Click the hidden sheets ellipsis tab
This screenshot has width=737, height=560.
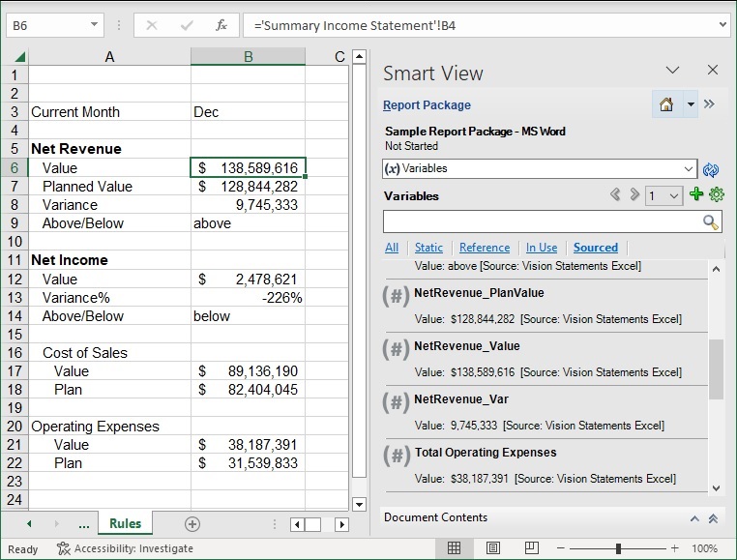click(84, 524)
